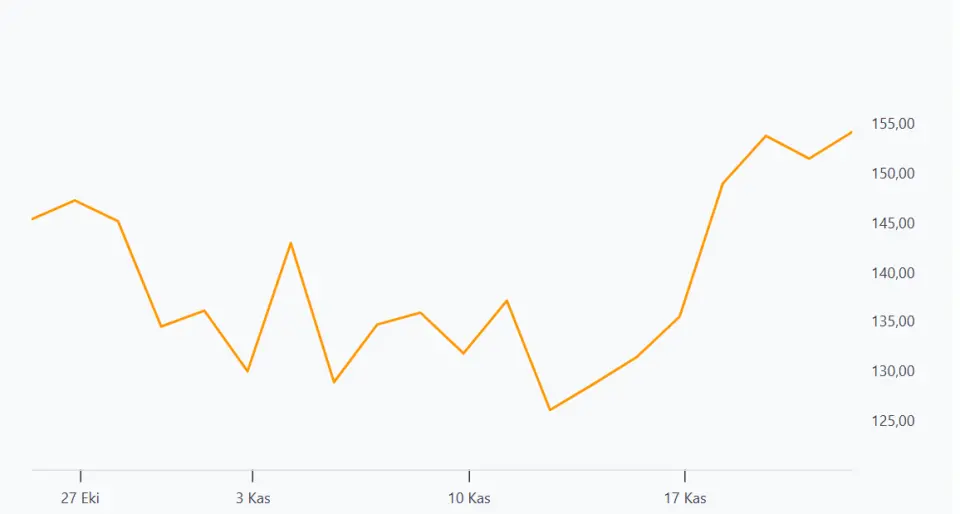Image resolution: width=960 pixels, height=514 pixels.
Task: Click the 150,00 price axis label
Action: click(x=893, y=173)
